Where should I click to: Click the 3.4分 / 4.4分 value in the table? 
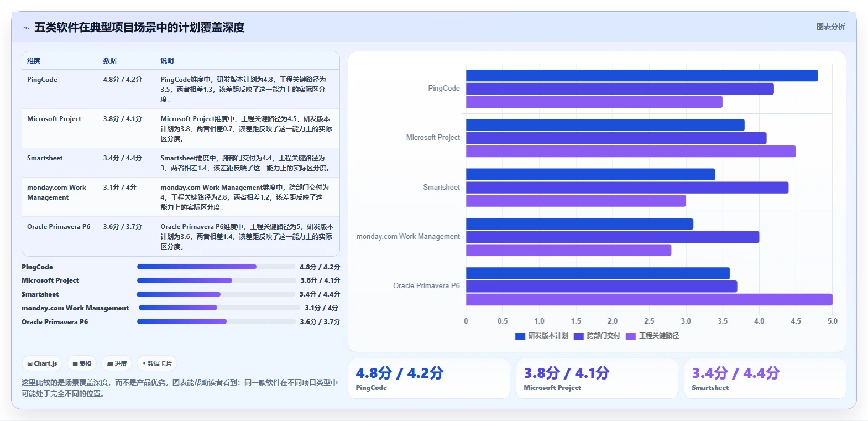(x=123, y=158)
